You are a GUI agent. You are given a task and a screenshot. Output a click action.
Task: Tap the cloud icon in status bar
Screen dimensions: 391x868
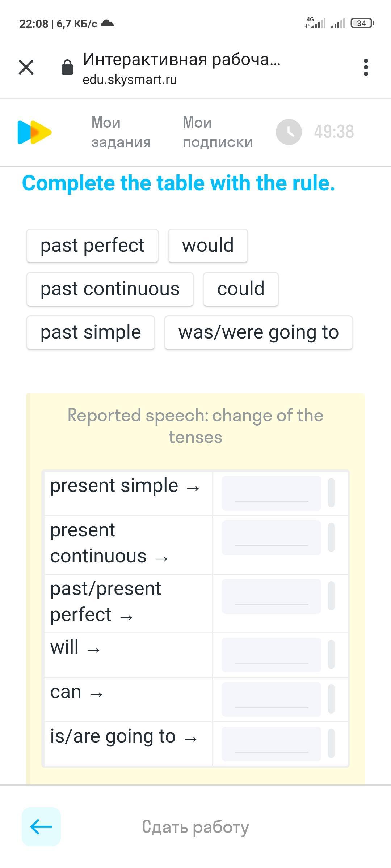107,24
